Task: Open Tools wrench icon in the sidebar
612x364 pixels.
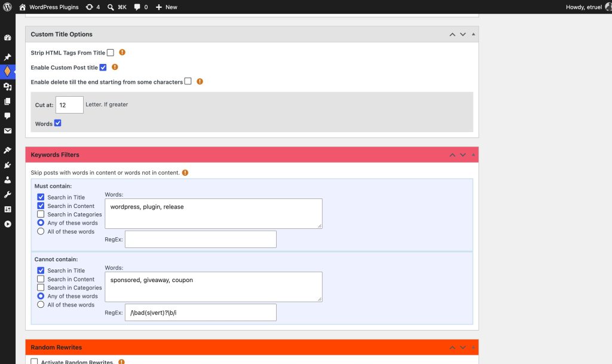Action: (x=7, y=195)
